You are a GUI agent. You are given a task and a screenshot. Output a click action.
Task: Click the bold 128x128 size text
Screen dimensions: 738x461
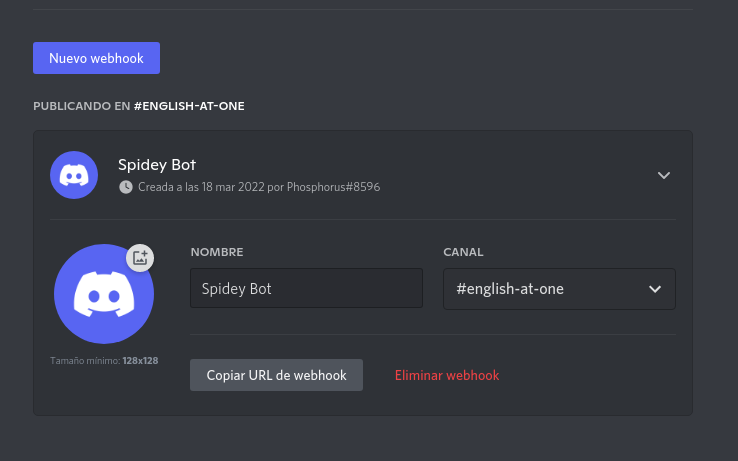pos(140,361)
